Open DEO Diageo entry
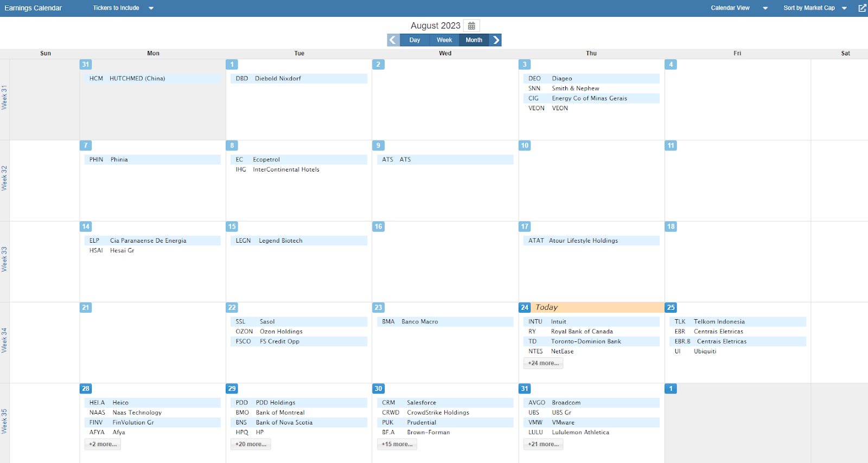Screen dimensions: 868x463 pos(591,79)
